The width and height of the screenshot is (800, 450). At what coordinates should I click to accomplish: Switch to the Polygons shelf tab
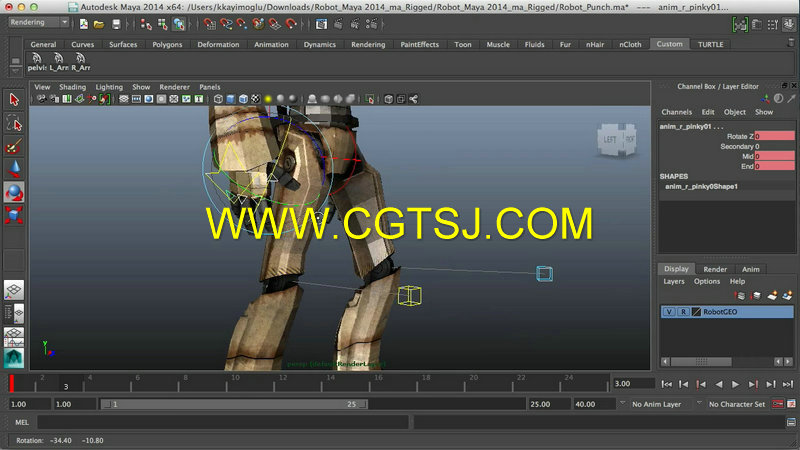coord(167,44)
